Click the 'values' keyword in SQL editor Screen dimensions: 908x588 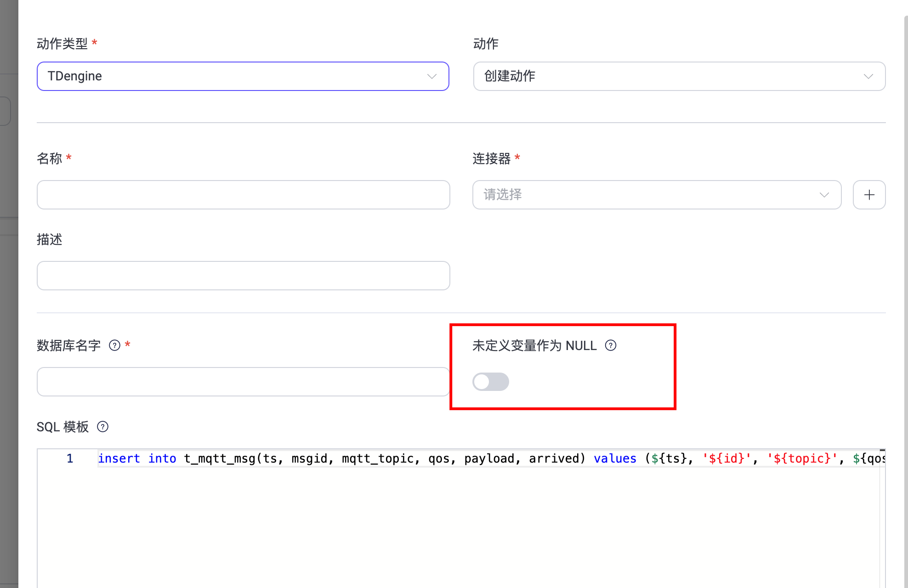pyautogui.click(x=615, y=458)
